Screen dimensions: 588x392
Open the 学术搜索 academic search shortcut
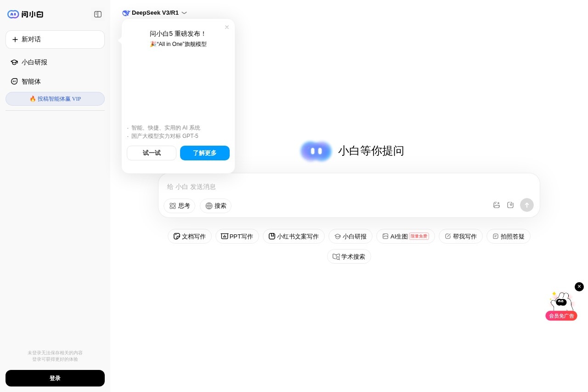click(349, 256)
